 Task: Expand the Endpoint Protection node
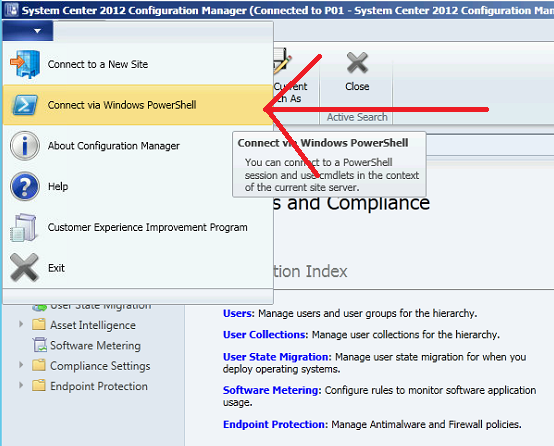[21, 385]
